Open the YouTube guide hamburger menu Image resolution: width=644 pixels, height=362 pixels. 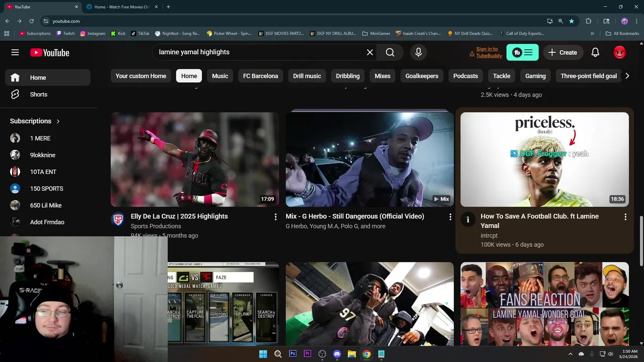tap(15, 52)
